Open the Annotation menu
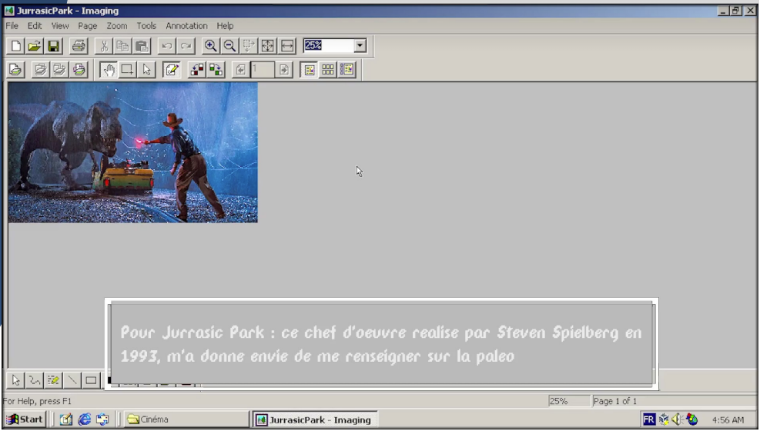This screenshot has width=759, height=431. coord(186,26)
